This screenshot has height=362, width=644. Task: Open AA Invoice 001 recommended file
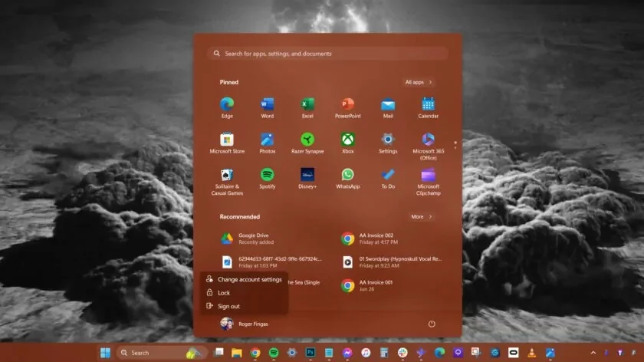[x=393, y=285]
